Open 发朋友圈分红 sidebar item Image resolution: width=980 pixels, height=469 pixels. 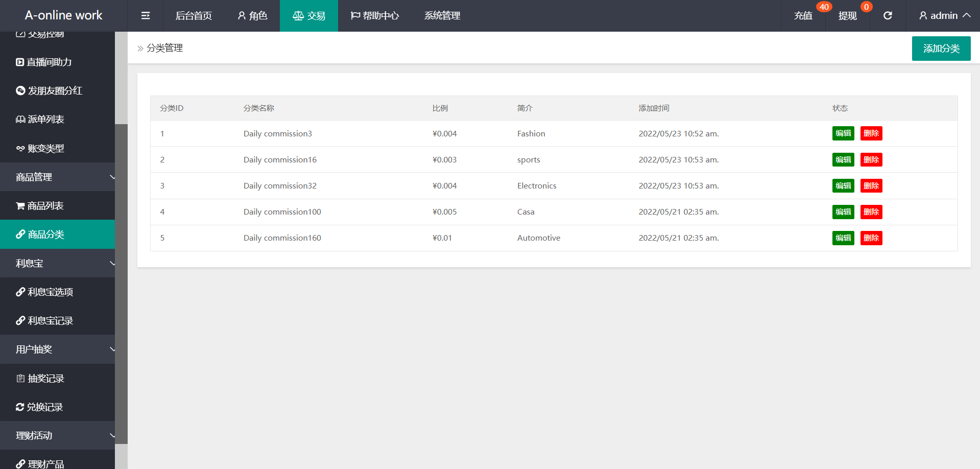coord(55,91)
